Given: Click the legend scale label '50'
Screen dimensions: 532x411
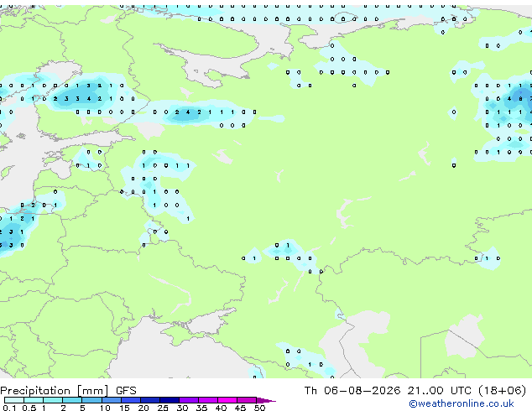Looking at the screenshot, I should coord(259,408).
